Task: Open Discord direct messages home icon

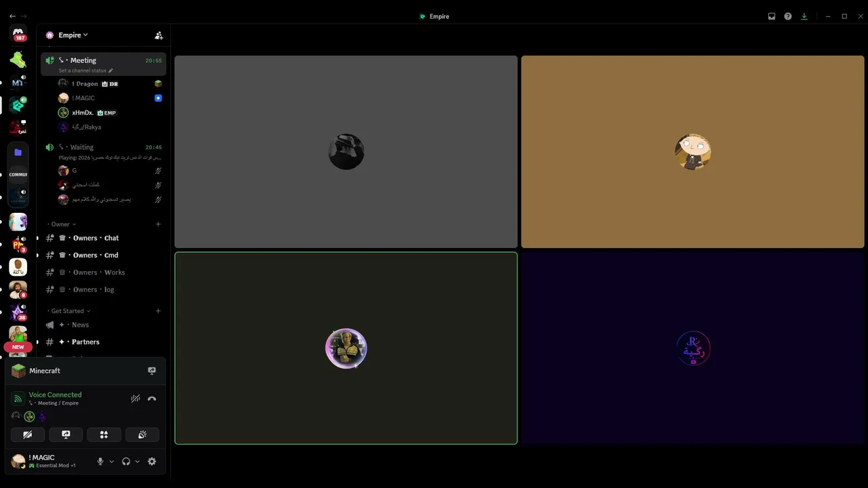Action: tap(18, 33)
